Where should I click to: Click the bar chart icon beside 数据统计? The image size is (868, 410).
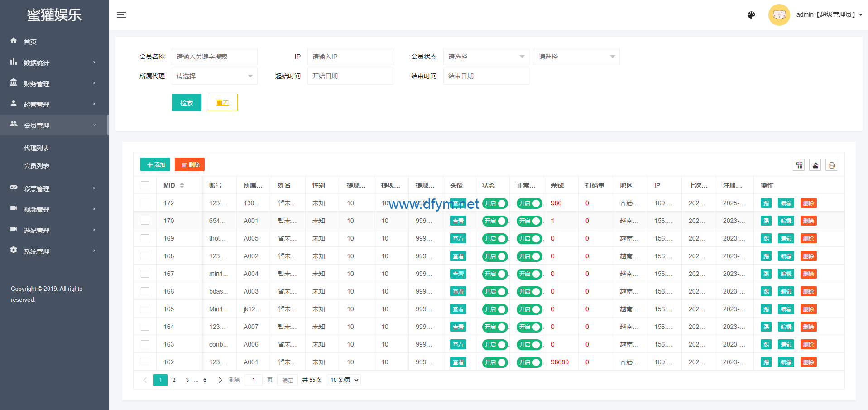tap(14, 62)
